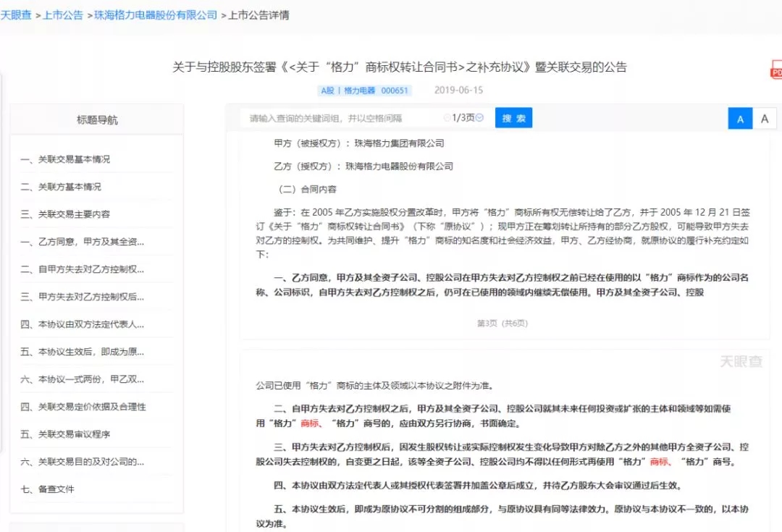
Task: Open the red PDF download icon
Action: [x=776, y=69]
